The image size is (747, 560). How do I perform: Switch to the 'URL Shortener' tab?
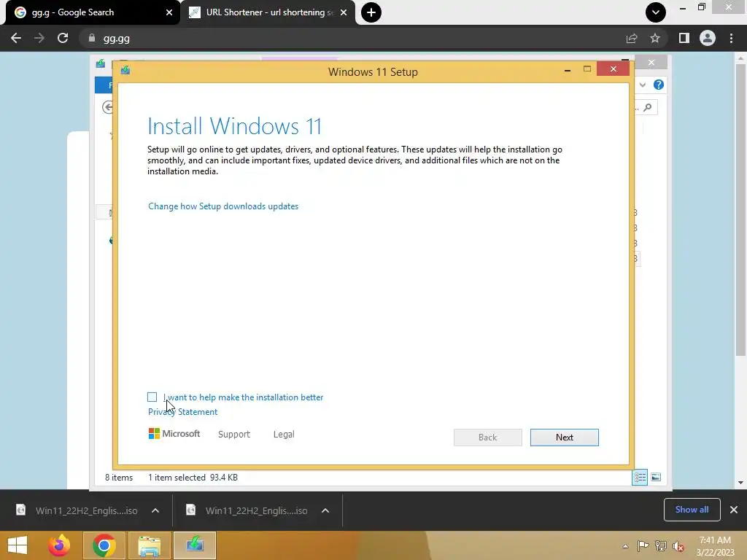point(268,12)
